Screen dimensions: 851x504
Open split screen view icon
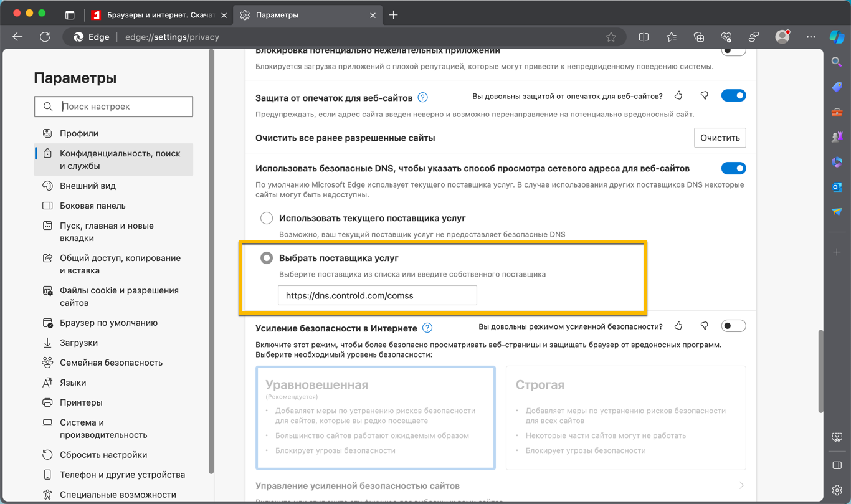(644, 37)
